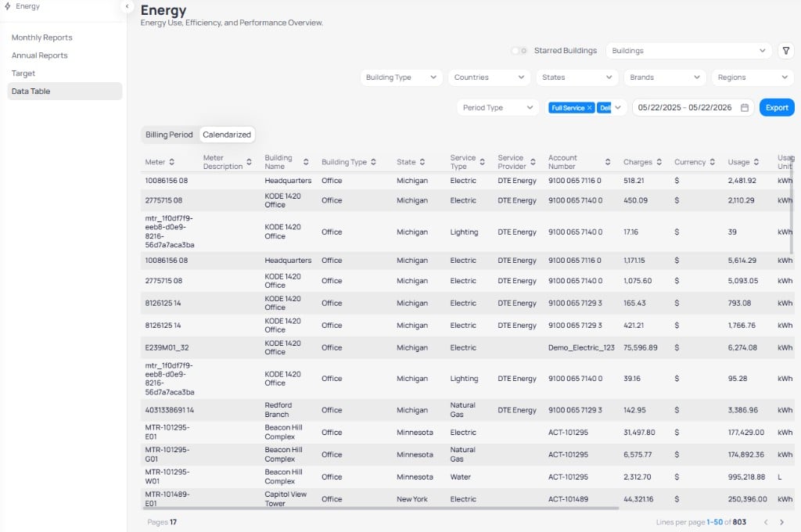Select meter cell E239M01_32
This screenshot has width=801, height=532.
tap(167, 347)
